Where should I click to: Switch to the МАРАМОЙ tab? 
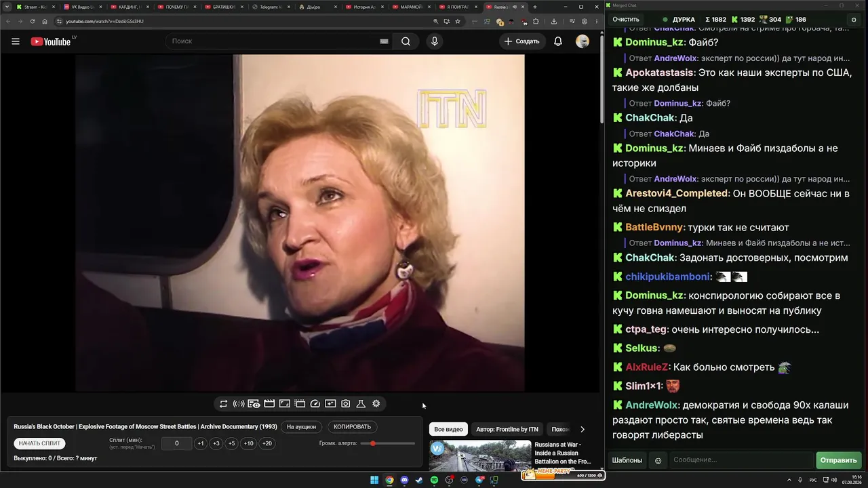[412, 7]
